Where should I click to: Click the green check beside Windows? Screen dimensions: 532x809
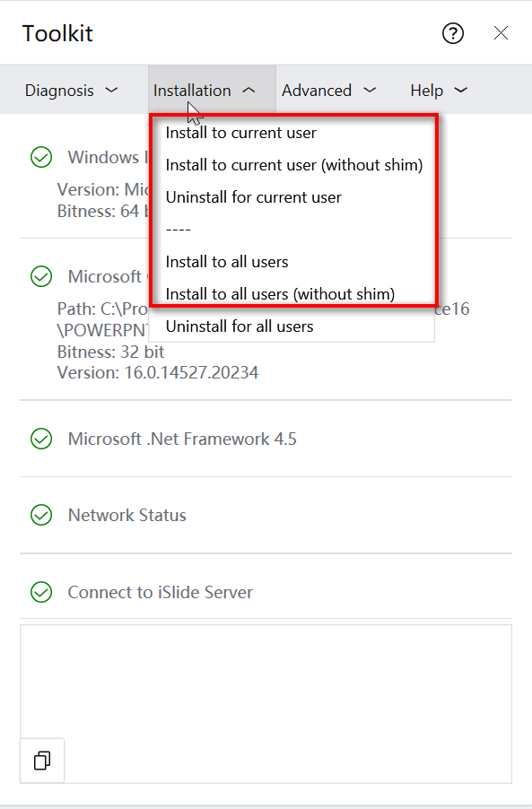41,157
